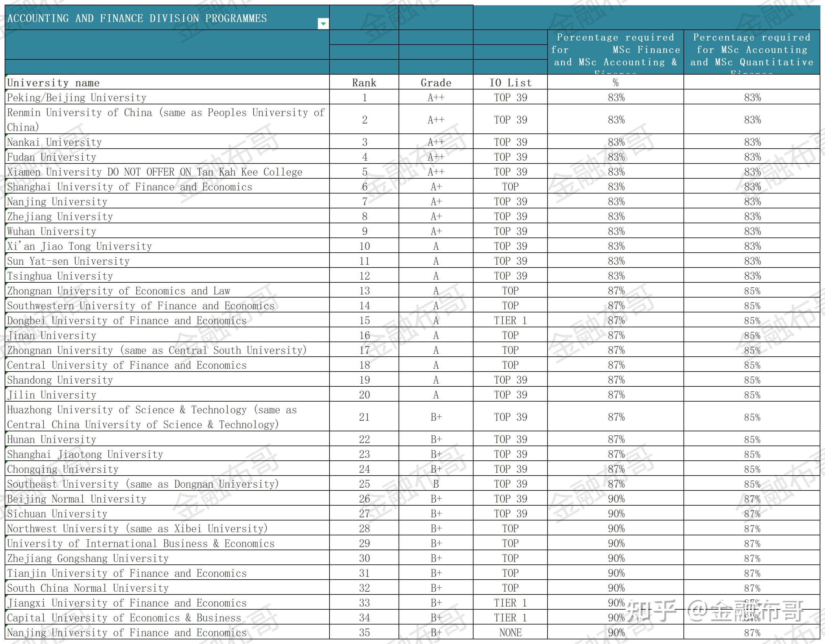This screenshot has width=825, height=644.
Task: Select the 'NONE' IO List cell
Action: pyautogui.click(x=510, y=632)
